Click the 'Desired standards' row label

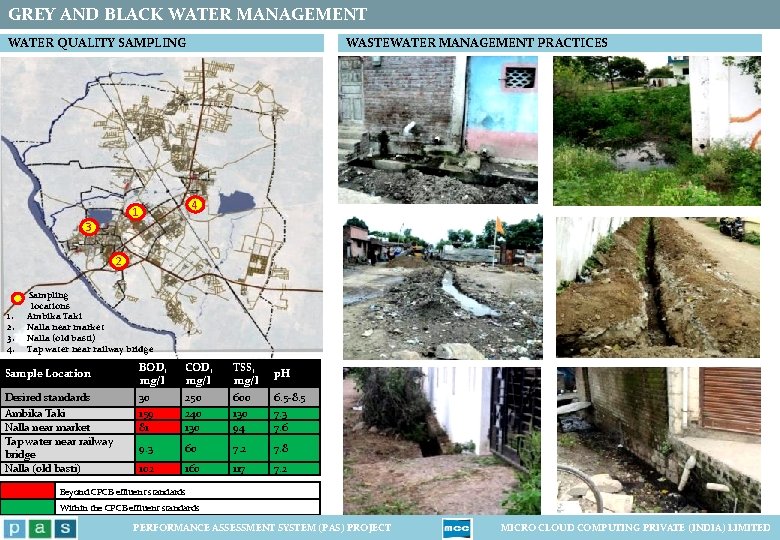tap(47, 397)
